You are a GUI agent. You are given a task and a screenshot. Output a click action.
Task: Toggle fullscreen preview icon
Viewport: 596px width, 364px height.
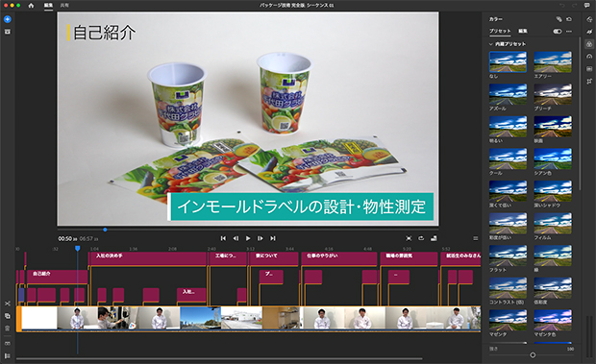(x=409, y=238)
